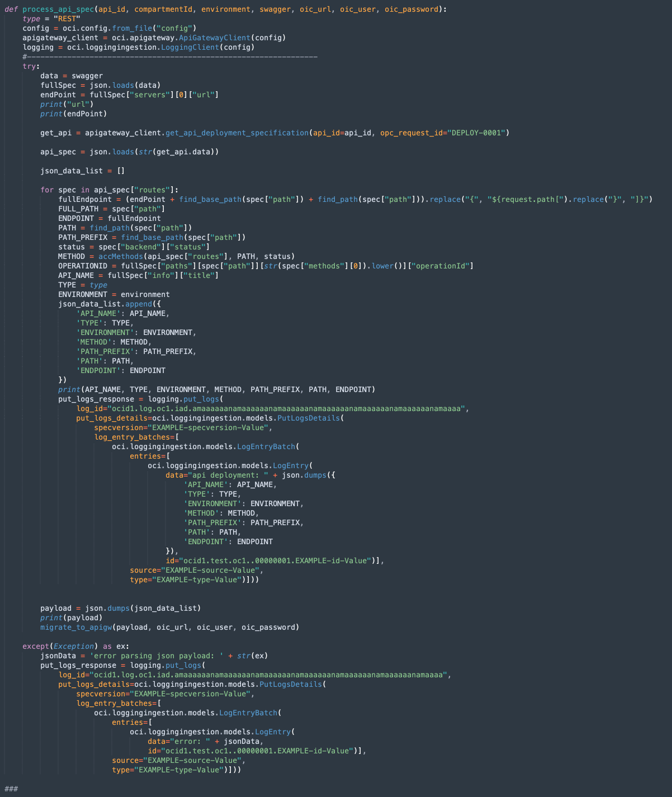
Task: Click the "operationId" string key
Action: (441, 266)
